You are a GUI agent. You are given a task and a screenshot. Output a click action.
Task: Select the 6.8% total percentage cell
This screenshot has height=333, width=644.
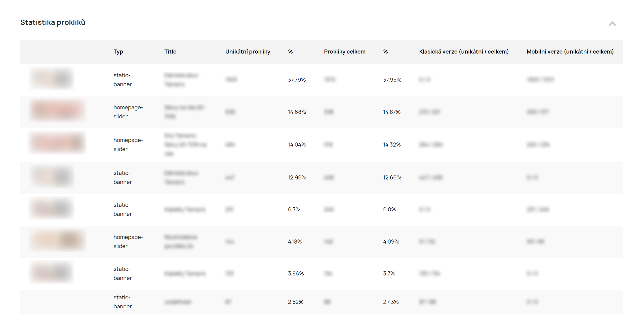coord(389,209)
